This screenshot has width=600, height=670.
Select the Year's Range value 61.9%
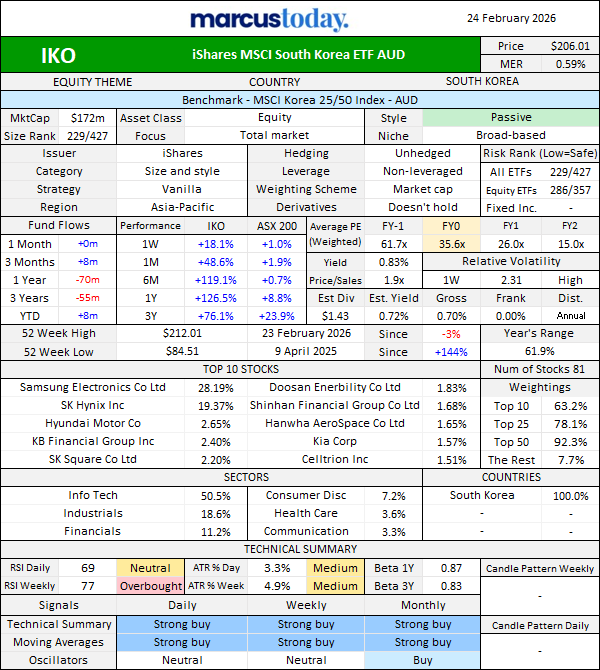point(540,351)
